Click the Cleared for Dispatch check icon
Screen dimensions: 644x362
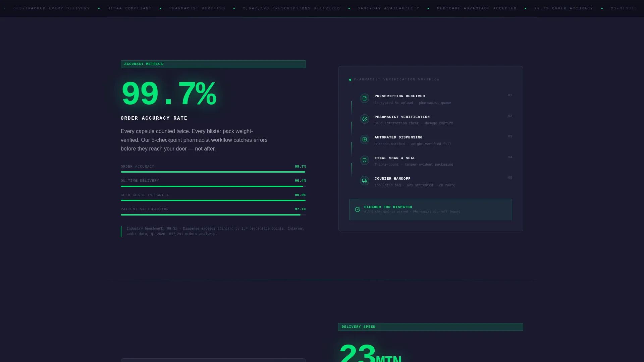[358, 209]
